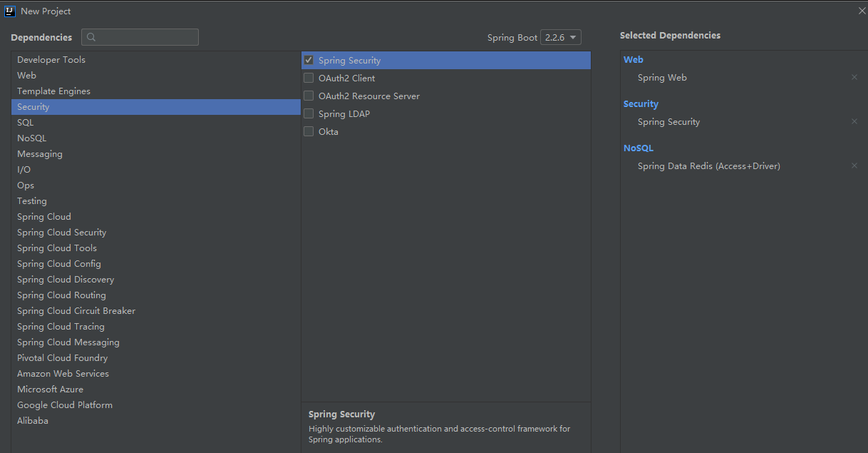868x453 pixels.
Task: Select the Security category
Action: 156,106
